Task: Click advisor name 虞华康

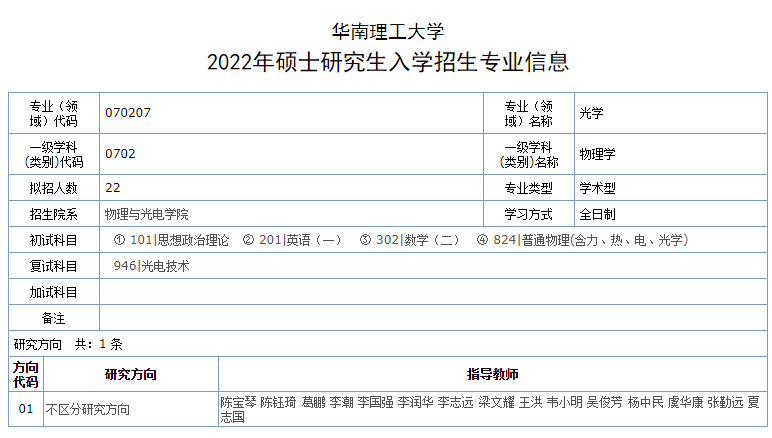Action: pyautogui.click(x=685, y=402)
